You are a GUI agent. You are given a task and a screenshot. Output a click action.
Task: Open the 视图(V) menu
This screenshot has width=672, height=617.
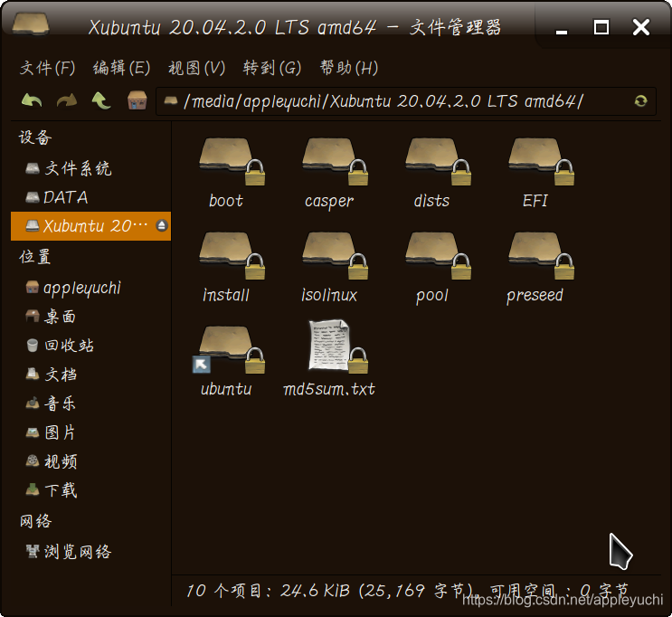(x=196, y=68)
